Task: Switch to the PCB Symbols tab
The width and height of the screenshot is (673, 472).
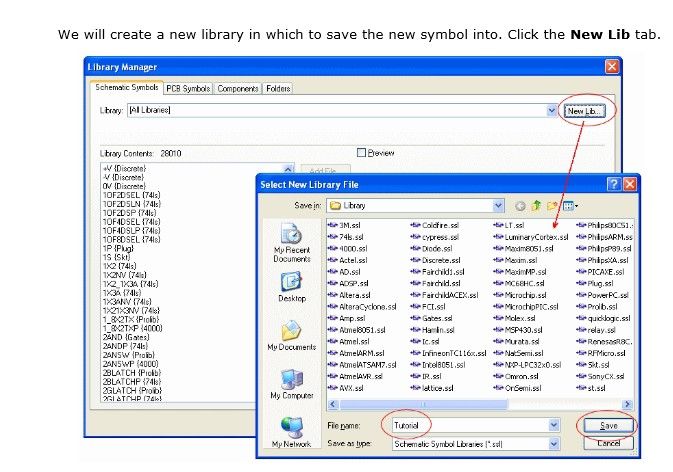Action: (x=188, y=88)
